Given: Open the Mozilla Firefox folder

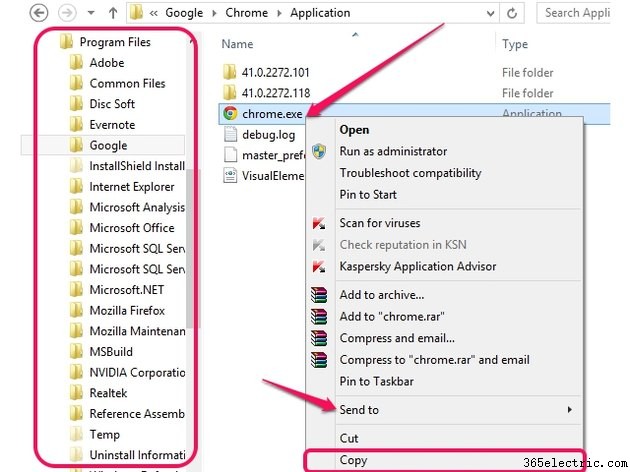Looking at the screenshot, I should [x=127, y=311].
